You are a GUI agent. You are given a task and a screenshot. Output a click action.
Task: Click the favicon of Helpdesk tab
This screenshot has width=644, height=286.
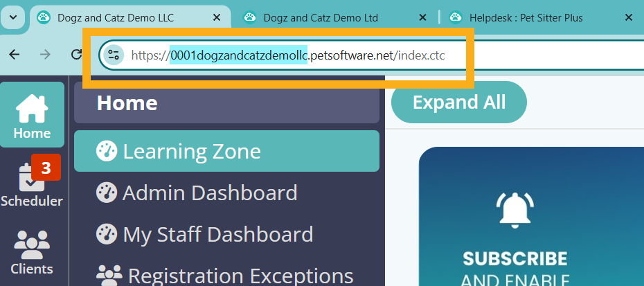[456, 17]
